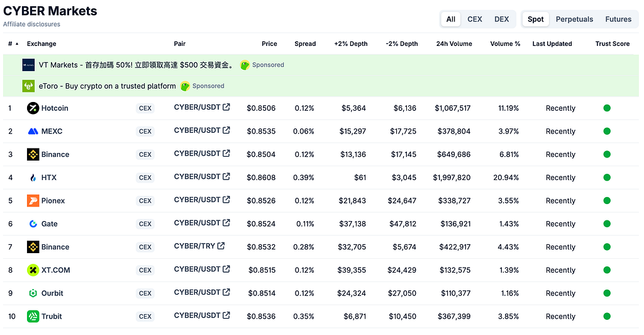Click the gecko icon beside VT Markets Sponsored
Image resolution: width=644 pixels, height=335 pixels.
pos(245,65)
